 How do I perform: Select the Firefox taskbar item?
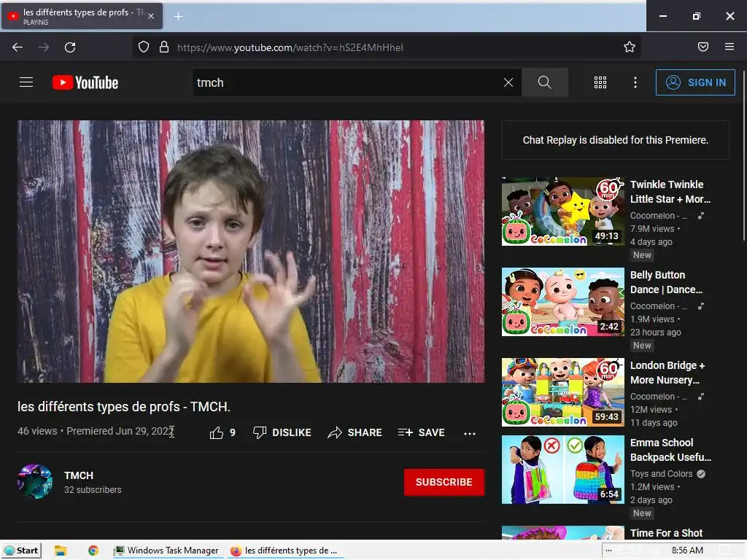pyautogui.click(x=284, y=551)
